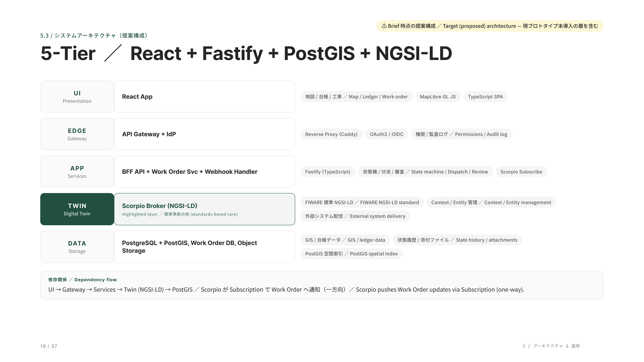The width and height of the screenshot is (644, 362).
Task: Click the Fastify (TypeScript) tag
Action: click(x=328, y=172)
